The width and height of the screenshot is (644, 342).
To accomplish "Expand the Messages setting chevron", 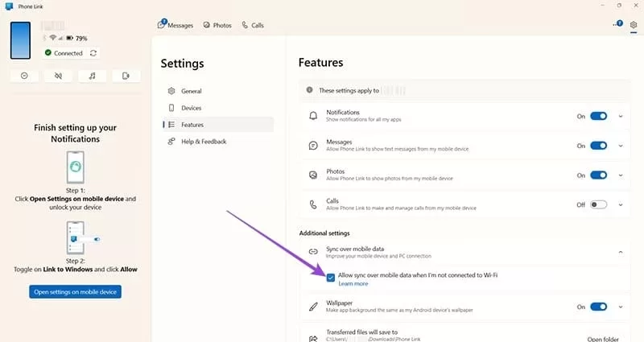I will pos(621,146).
